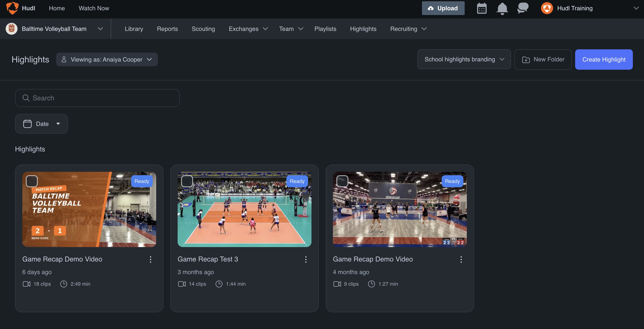This screenshot has width=644, height=329.
Task: Click the Hudl logo icon
Action: (12, 8)
